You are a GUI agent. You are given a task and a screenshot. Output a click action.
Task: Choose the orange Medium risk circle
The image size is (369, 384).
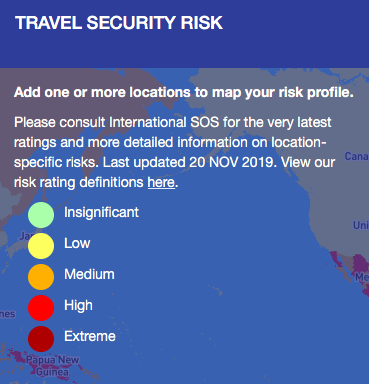(41, 277)
